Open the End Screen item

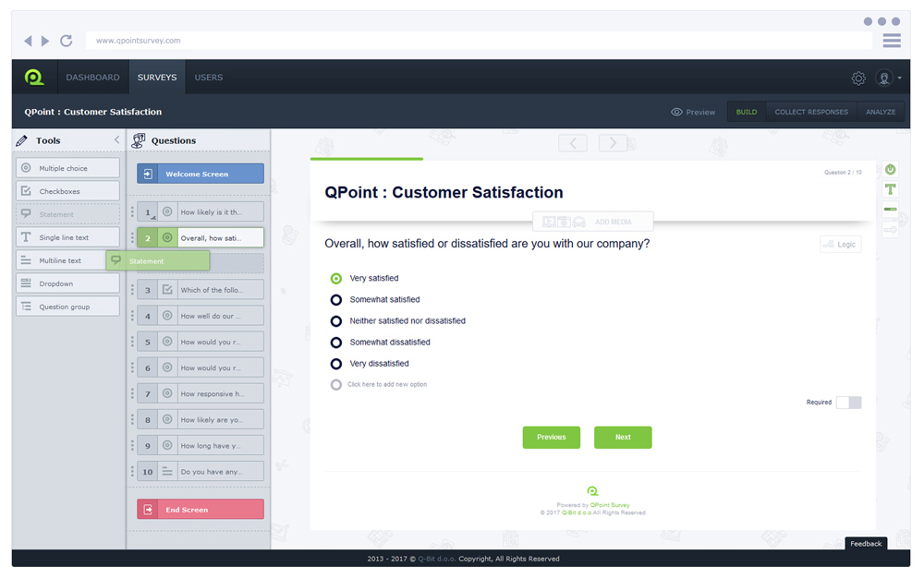201,509
